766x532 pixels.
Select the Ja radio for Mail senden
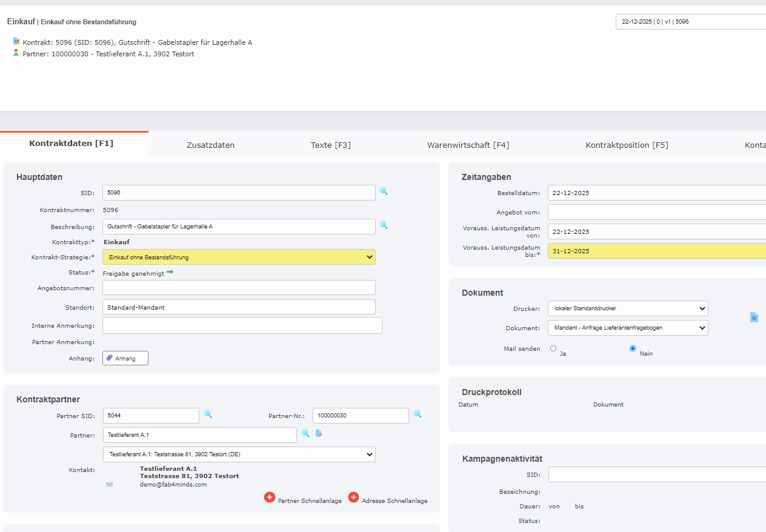tap(553, 348)
